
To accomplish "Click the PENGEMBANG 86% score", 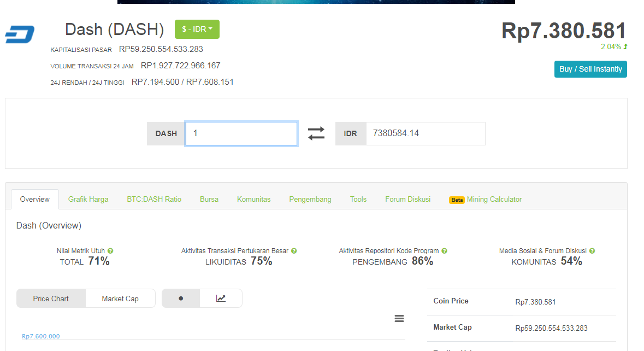I will pos(393,261).
